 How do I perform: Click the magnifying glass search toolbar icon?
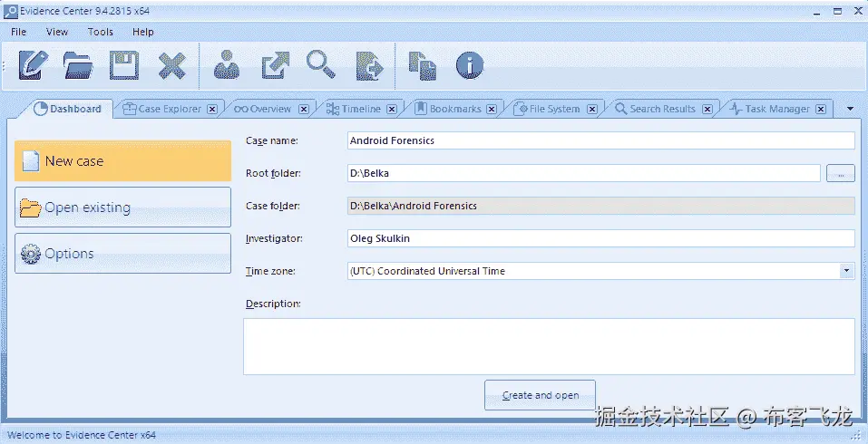tap(321, 64)
